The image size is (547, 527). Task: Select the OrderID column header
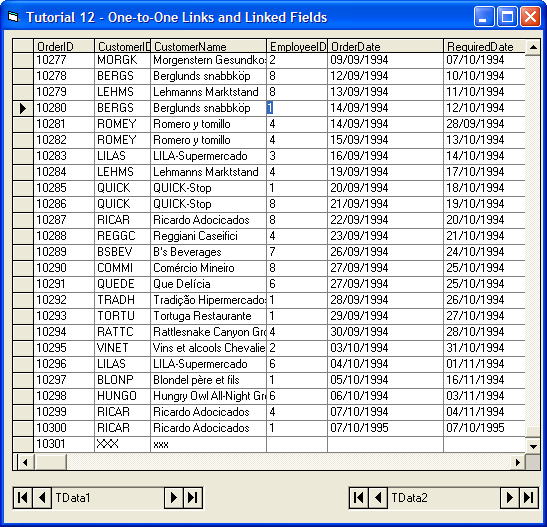(64, 46)
